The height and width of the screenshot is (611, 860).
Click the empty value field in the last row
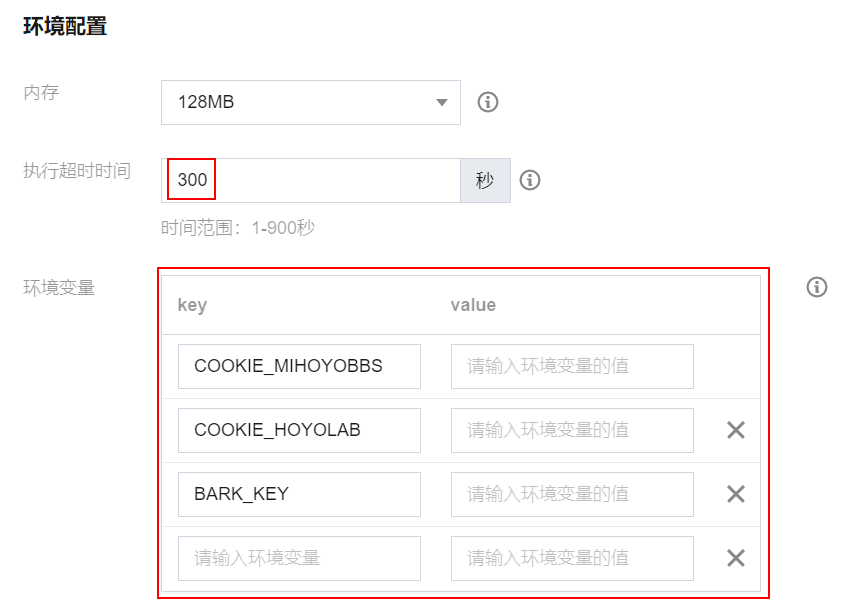pyautogui.click(x=572, y=558)
